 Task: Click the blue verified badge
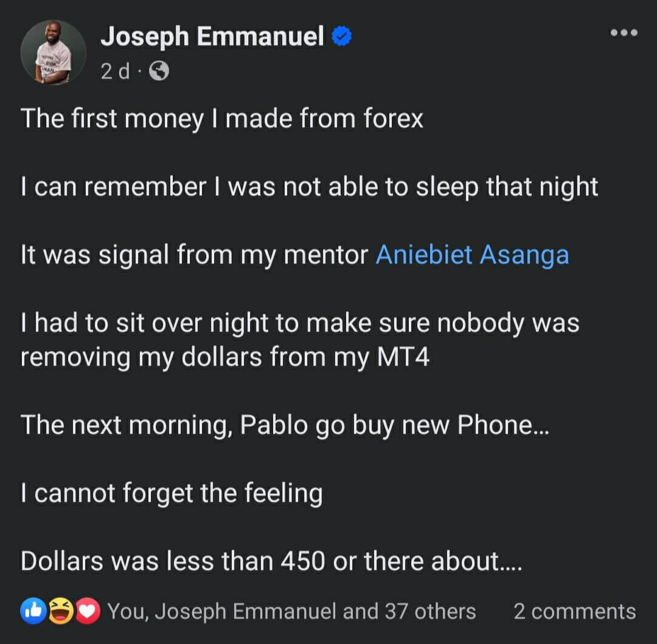(x=342, y=37)
